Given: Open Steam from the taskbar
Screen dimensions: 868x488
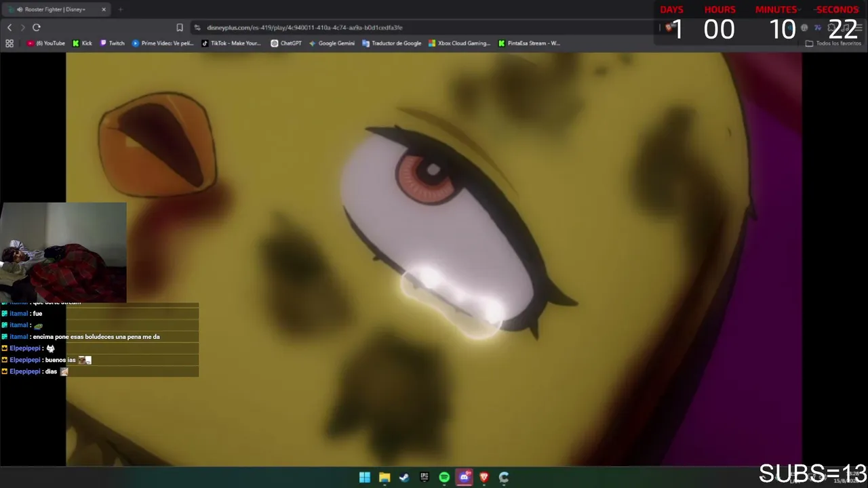Looking at the screenshot, I should [404, 477].
